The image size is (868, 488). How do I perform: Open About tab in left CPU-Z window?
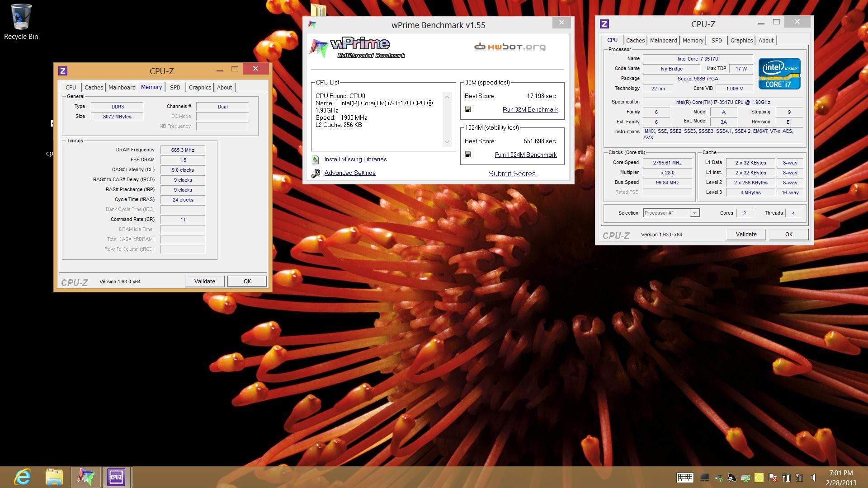click(224, 87)
